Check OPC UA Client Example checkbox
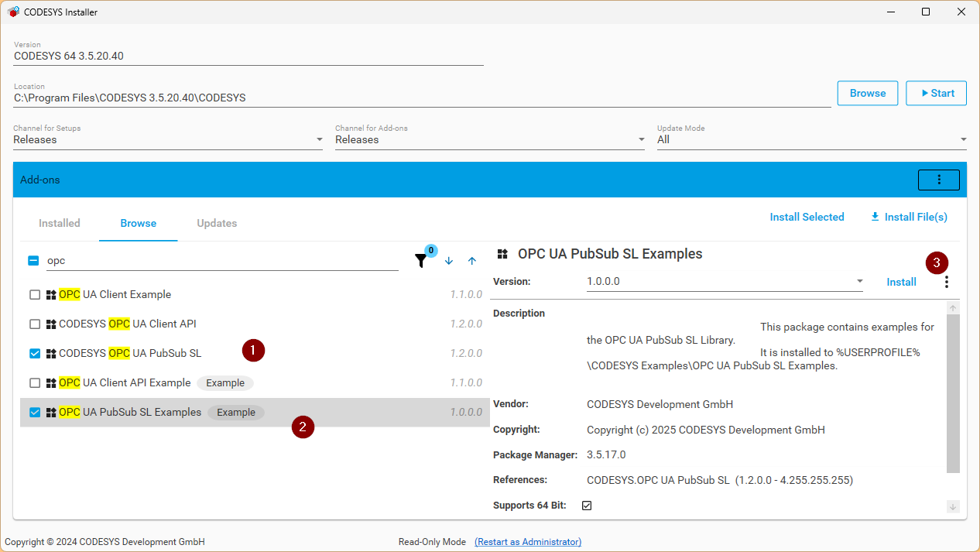This screenshot has height=552, width=980. click(x=35, y=295)
